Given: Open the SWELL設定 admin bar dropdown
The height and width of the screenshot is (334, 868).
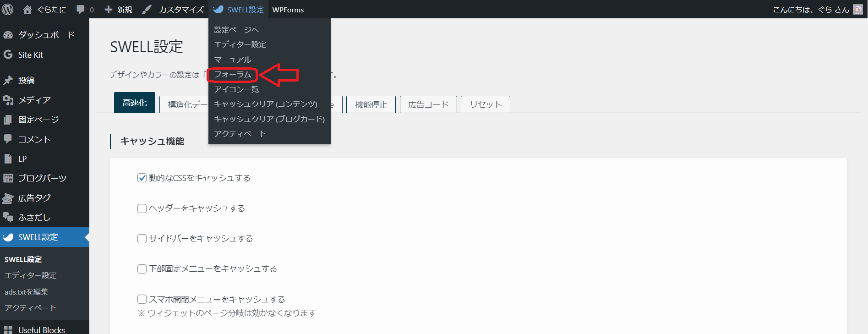Looking at the screenshot, I should pos(239,10).
